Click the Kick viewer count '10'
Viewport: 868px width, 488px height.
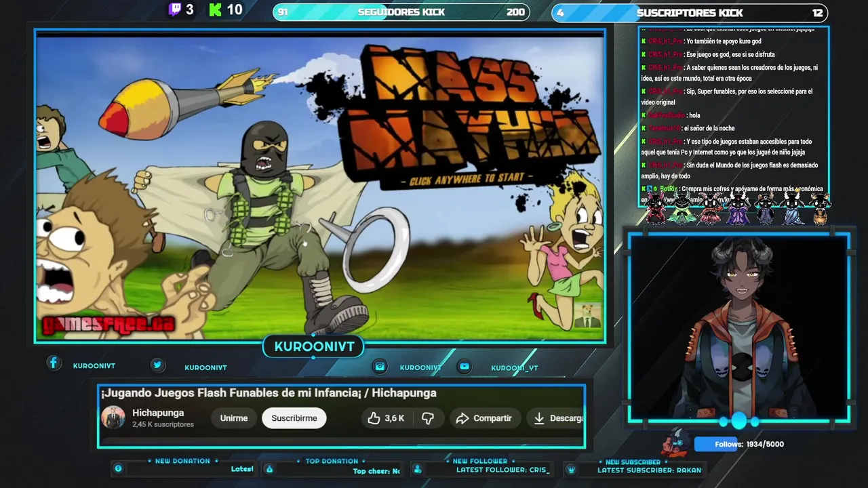point(235,9)
